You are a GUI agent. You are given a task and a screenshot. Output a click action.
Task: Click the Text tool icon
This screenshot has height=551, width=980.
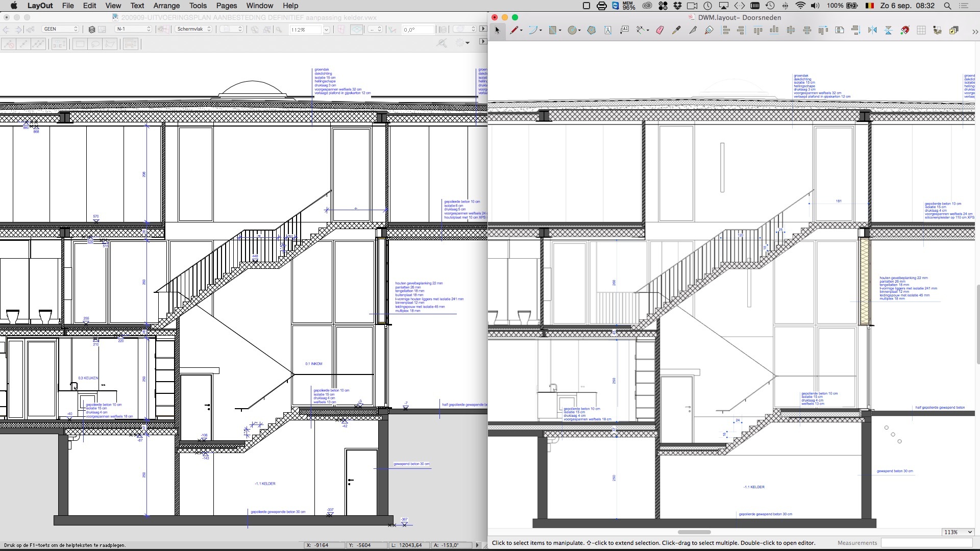(608, 30)
